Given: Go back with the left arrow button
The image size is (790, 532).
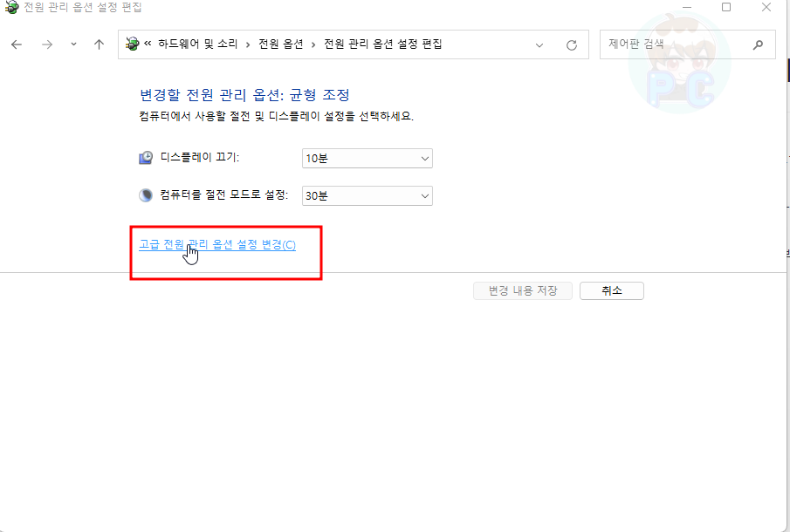Looking at the screenshot, I should click(x=17, y=44).
